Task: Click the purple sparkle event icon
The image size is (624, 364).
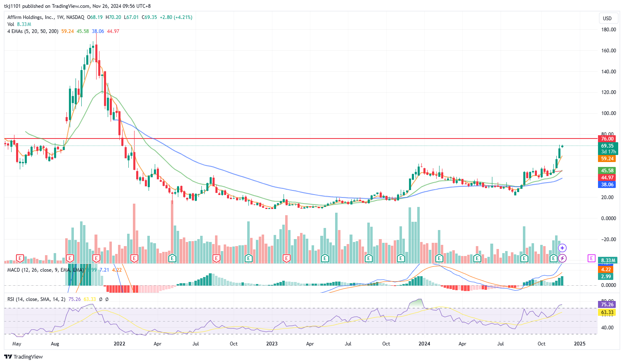Action: click(x=562, y=248)
